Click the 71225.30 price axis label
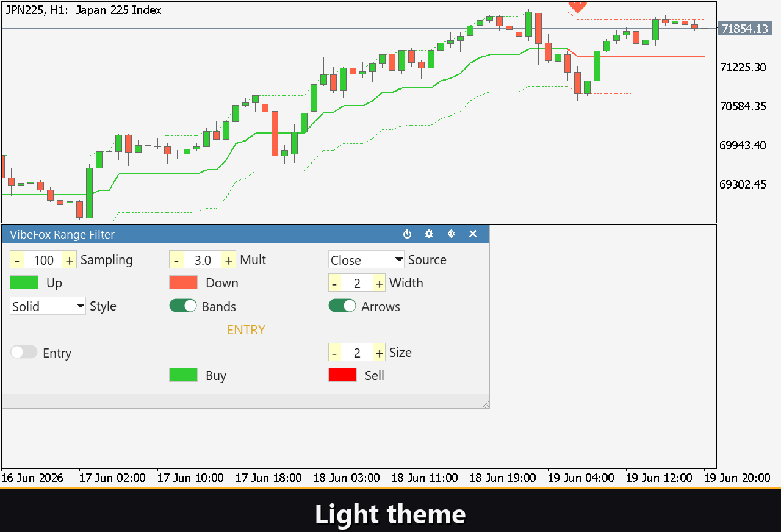 (743, 67)
